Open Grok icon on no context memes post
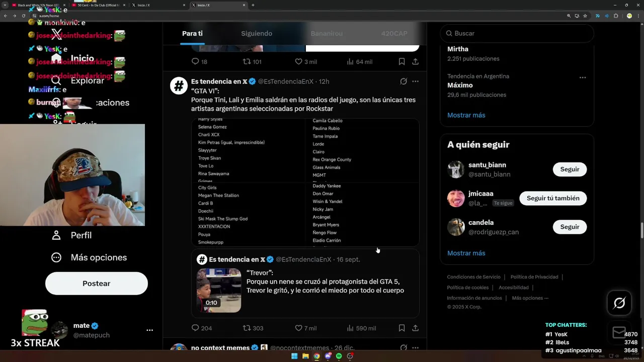Viewport: 644px width, 362px height. (404, 348)
